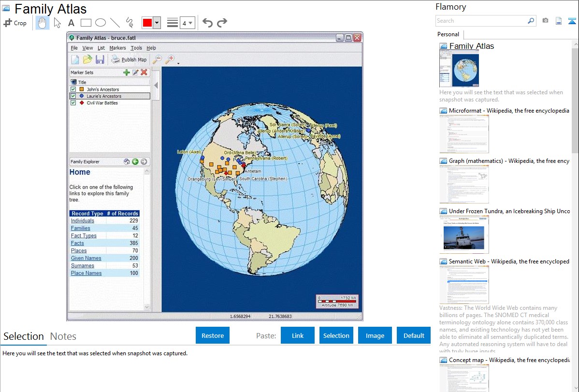Open the List menu in Family Atlas

pos(101,48)
